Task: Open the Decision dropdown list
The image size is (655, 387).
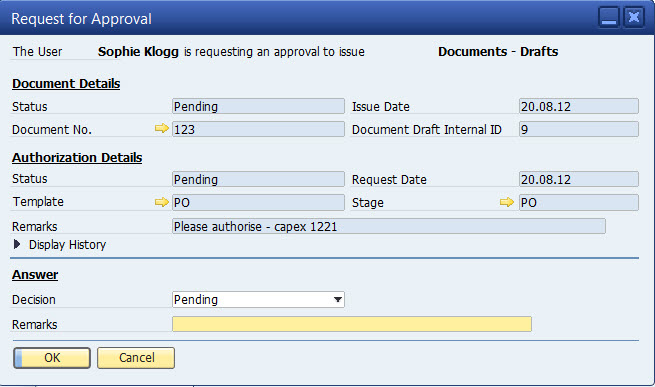Action: (258, 300)
